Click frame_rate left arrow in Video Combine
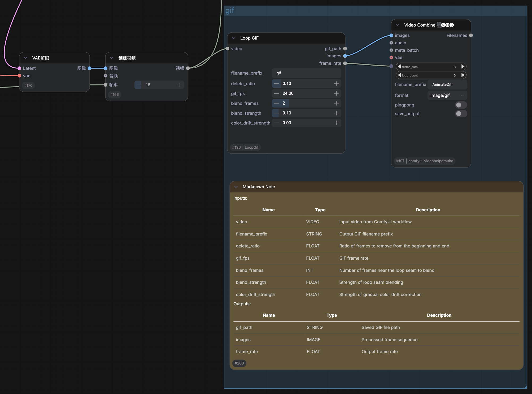The width and height of the screenshot is (532, 394). [x=399, y=67]
